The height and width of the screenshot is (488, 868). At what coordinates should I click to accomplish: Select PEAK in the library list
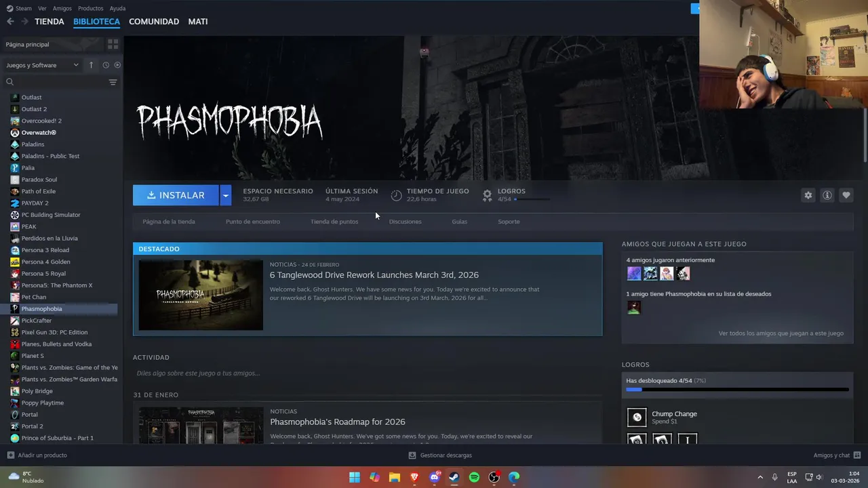pyautogui.click(x=28, y=226)
